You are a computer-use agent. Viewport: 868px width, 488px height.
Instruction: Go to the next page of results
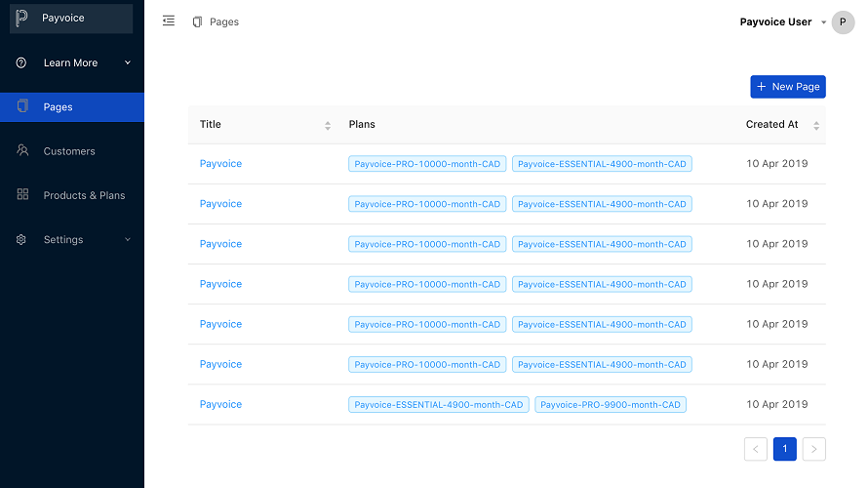point(813,449)
